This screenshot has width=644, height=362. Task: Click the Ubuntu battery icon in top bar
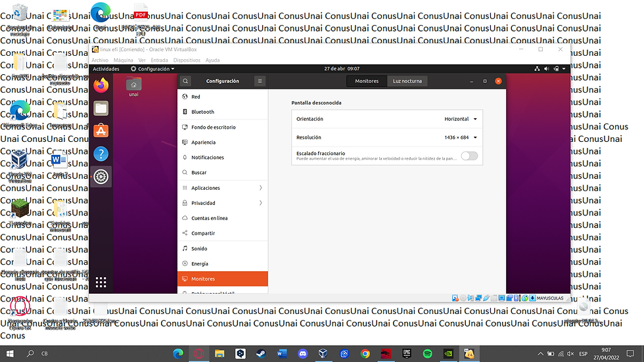pyautogui.click(x=556, y=68)
